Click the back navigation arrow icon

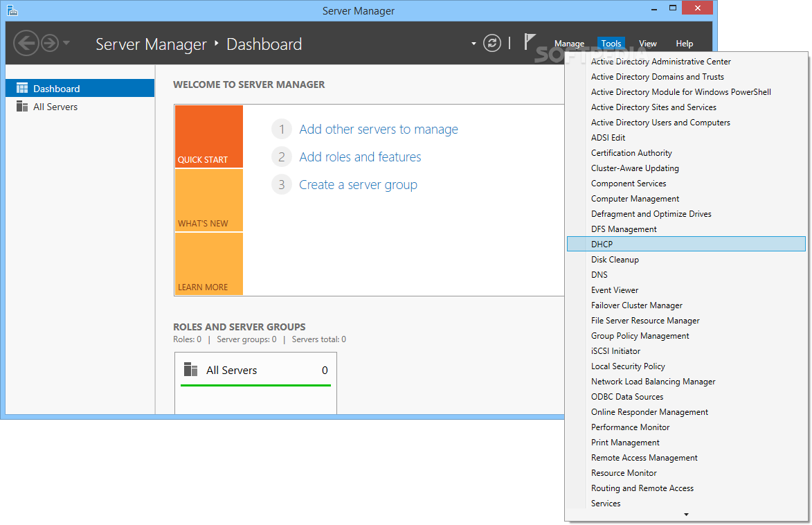(26, 43)
